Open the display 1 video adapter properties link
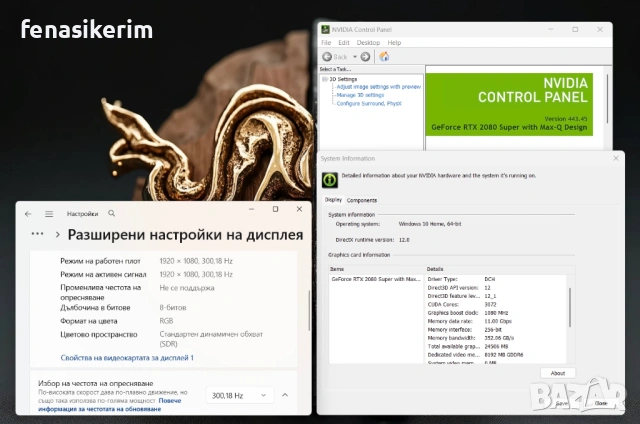This screenshot has height=424, width=640. click(127, 358)
